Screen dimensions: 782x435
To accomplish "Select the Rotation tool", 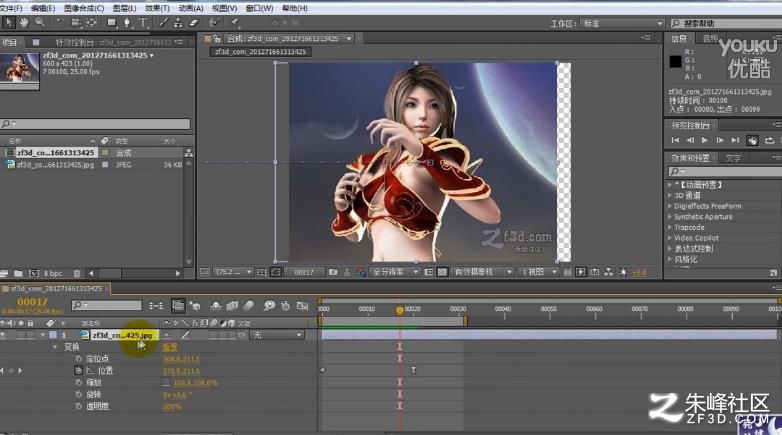I will pyautogui.click(x=60, y=22).
